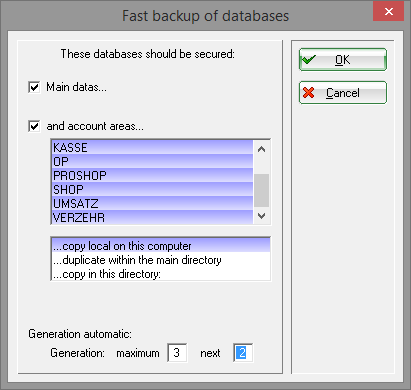Click the account areas scrollbar thumb
Viewport: 411px width, 390px height.
point(262,190)
